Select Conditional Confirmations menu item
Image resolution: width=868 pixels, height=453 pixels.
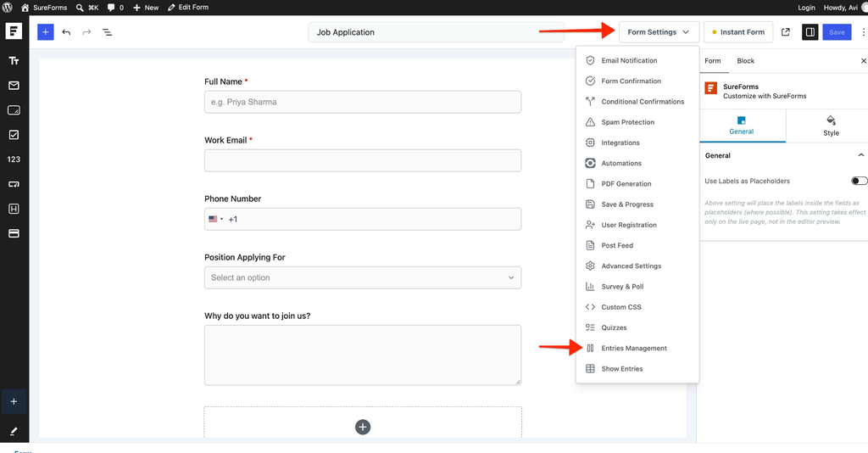coord(637,101)
